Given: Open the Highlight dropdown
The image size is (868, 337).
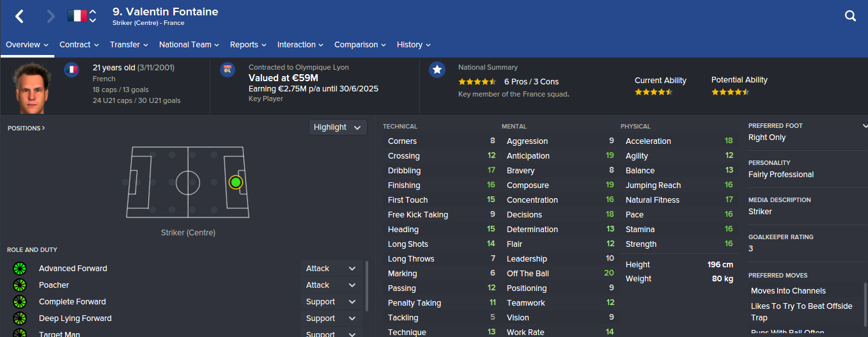Looking at the screenshot, I should 338,127.
